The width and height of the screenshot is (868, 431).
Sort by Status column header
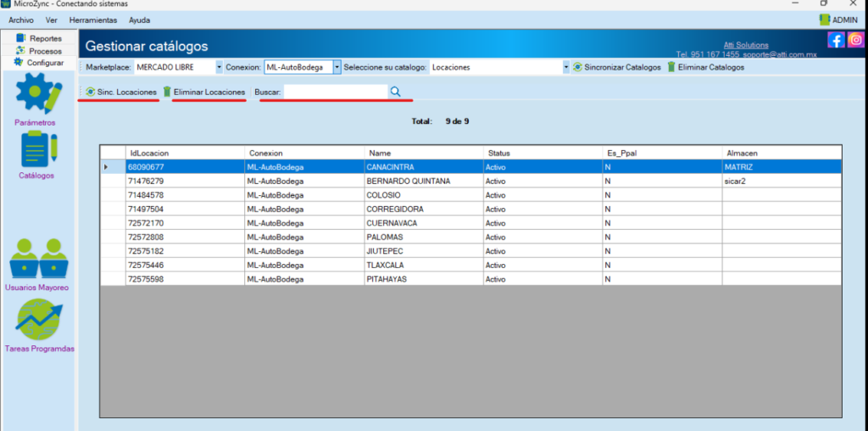542,153
